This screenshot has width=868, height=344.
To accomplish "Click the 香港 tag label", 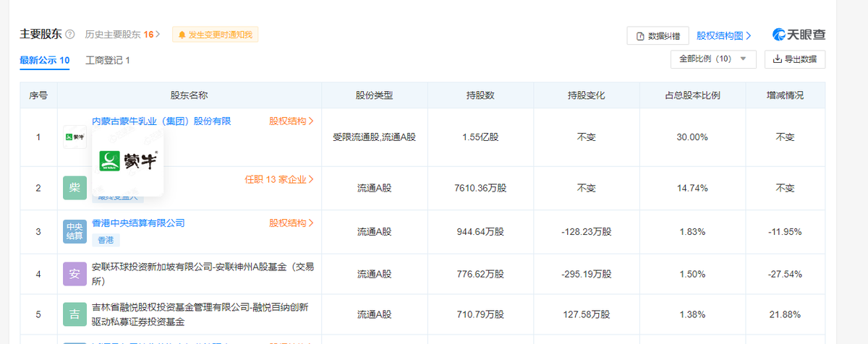I will tap(106, 240).
